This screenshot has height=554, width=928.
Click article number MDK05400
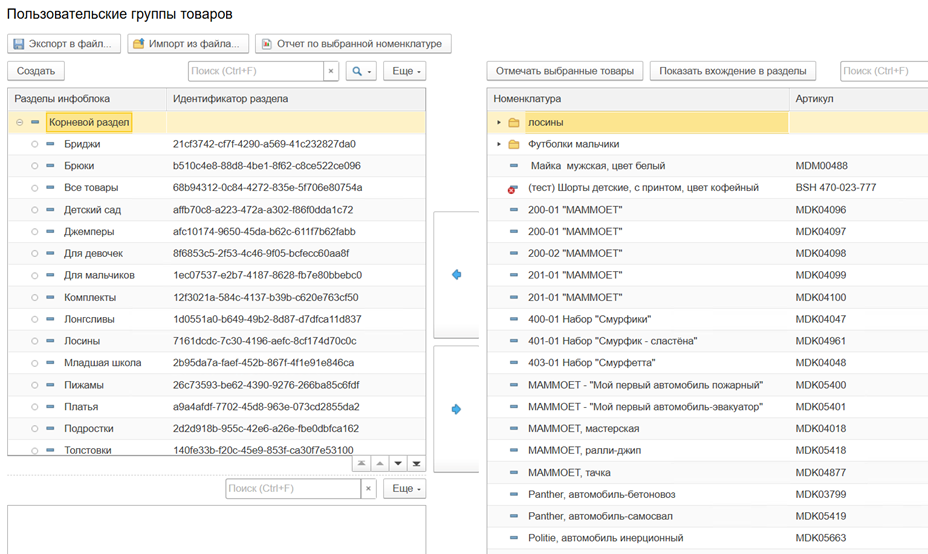tap(821, 385)
